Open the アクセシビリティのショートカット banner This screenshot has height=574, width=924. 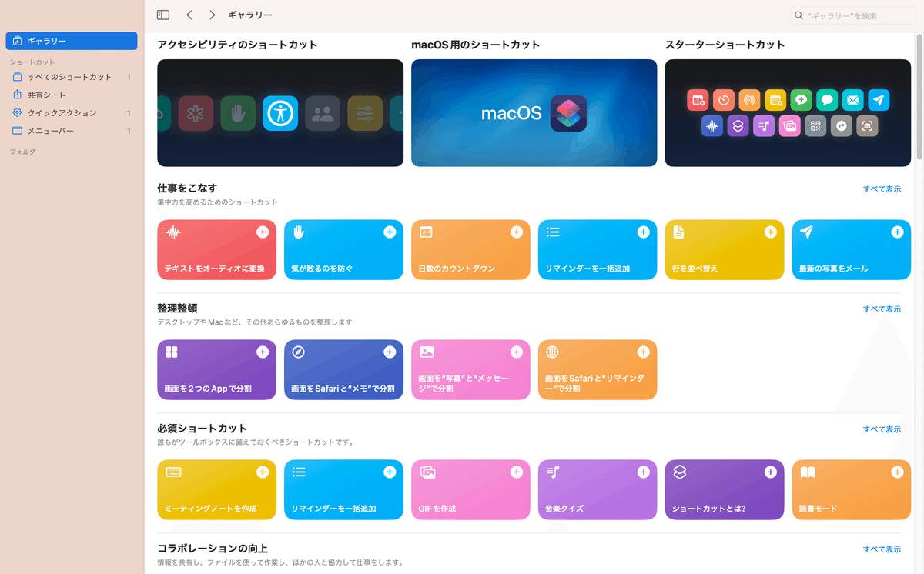pyautogui.click(x=280, y=113)
